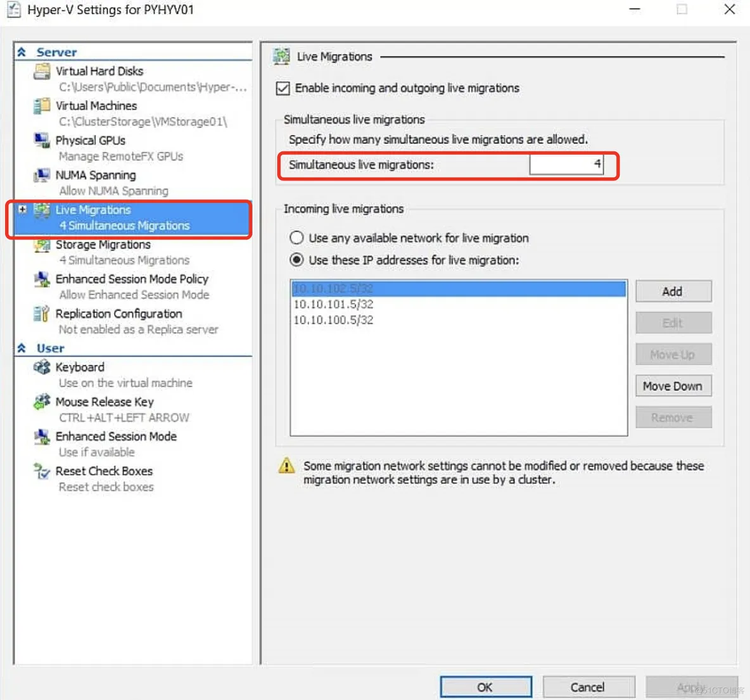Screen dimensions: 750x700
Task: Click the Replication Configuration icon
Action: tap(42, 314)
